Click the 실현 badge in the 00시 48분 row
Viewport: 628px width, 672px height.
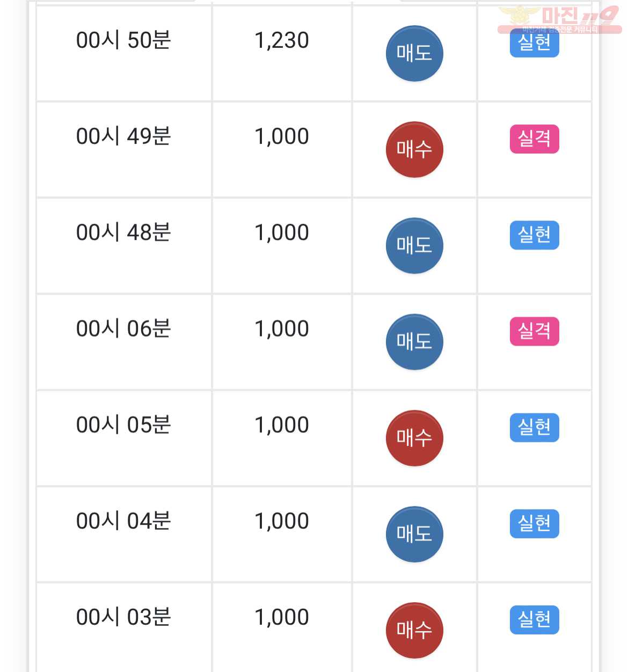tap(534, 235)
